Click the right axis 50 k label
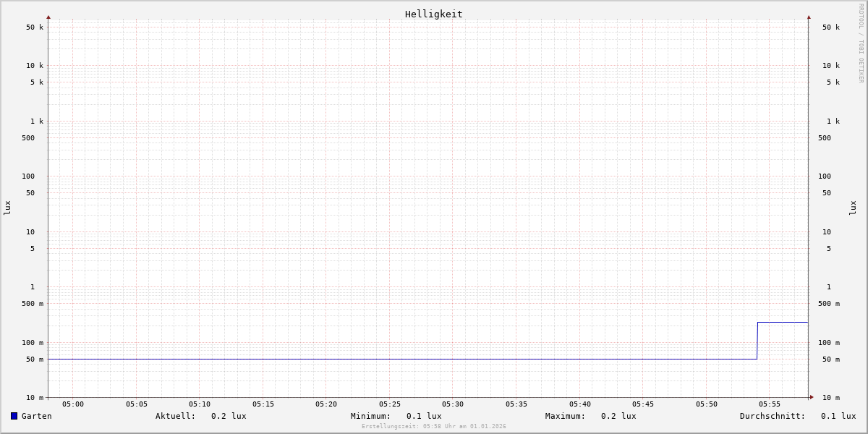 point(831,27)
